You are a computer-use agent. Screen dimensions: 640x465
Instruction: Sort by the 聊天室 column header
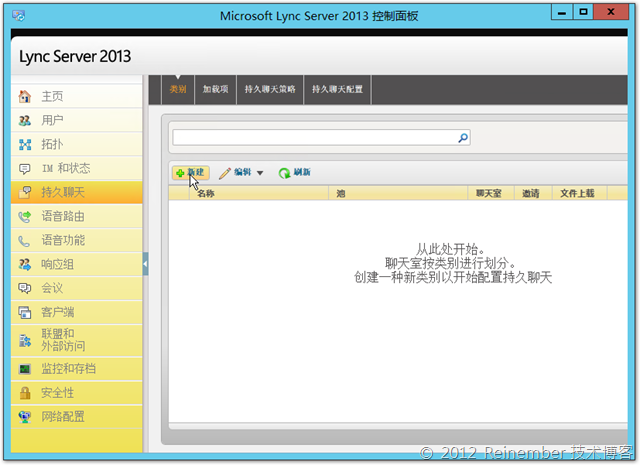click(x=490, y=194)
